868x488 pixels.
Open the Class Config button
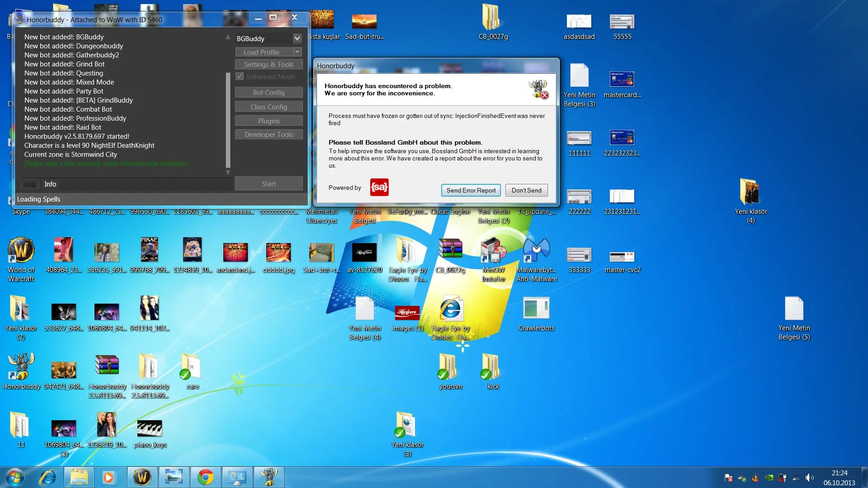(269, 107)
